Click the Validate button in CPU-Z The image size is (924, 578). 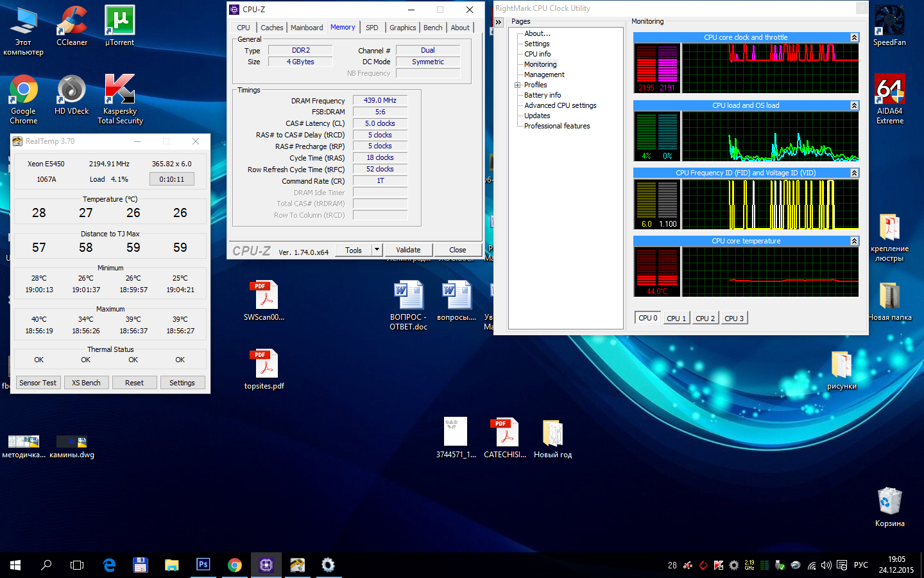408,250
